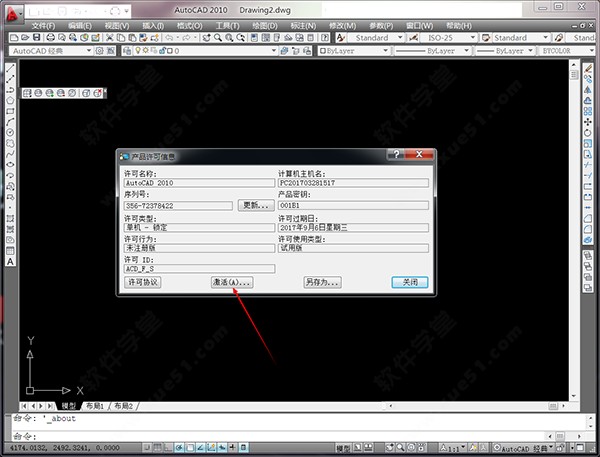Open the 许可协议 license agreement

pyautogui.click(x=143, y=283)
